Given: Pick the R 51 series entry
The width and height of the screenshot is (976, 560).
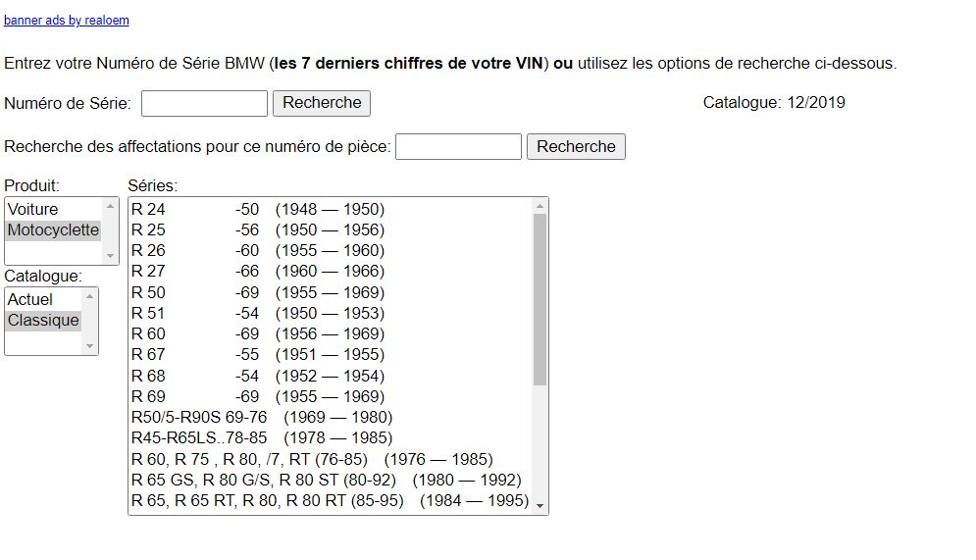Looking at the screenshot, I should (x=257, y=313).
